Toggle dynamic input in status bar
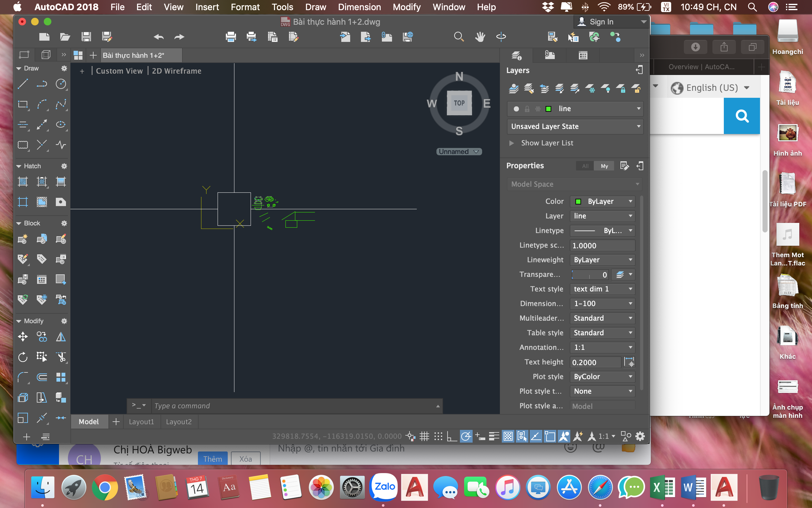 coord(480,436)
